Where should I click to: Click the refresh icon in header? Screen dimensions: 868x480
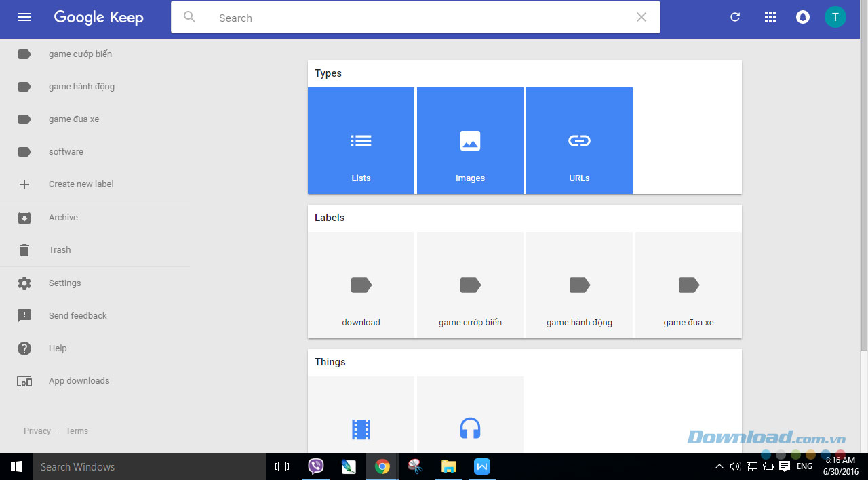735,18
